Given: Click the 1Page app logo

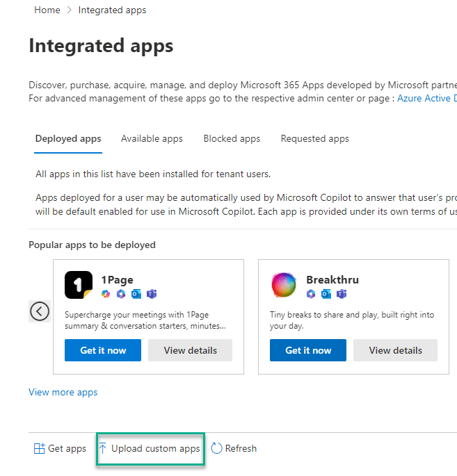Looking at the screenshot, I should (x=79, y=285).
